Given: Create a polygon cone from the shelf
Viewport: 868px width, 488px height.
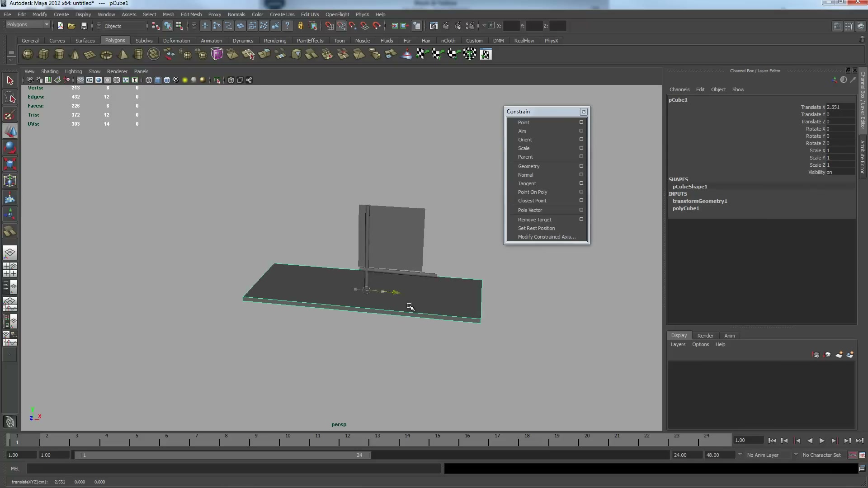Looking at the screenshot, I should [75, 54].
